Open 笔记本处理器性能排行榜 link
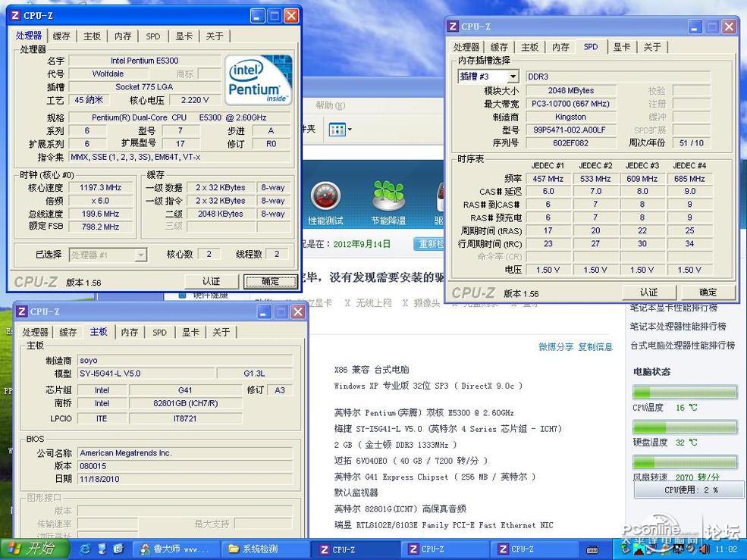This screenshot has height=560, width=747. point(678,327)
